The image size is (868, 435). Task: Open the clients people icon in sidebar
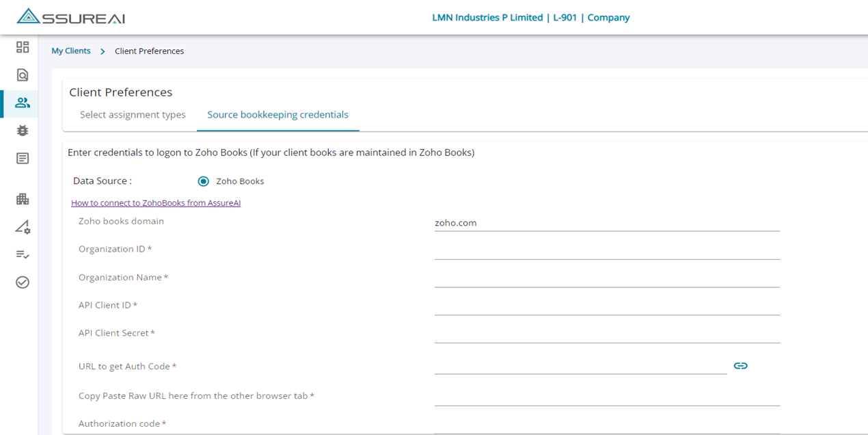tap(23, 103)
